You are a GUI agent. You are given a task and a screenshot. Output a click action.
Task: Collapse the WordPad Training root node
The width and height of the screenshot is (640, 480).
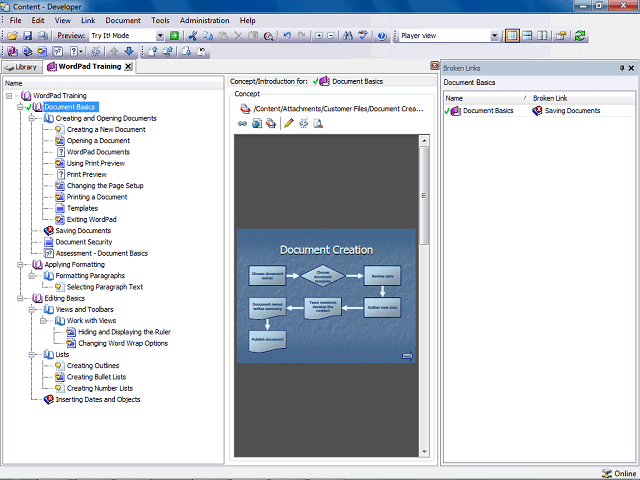tap(9, 96)
